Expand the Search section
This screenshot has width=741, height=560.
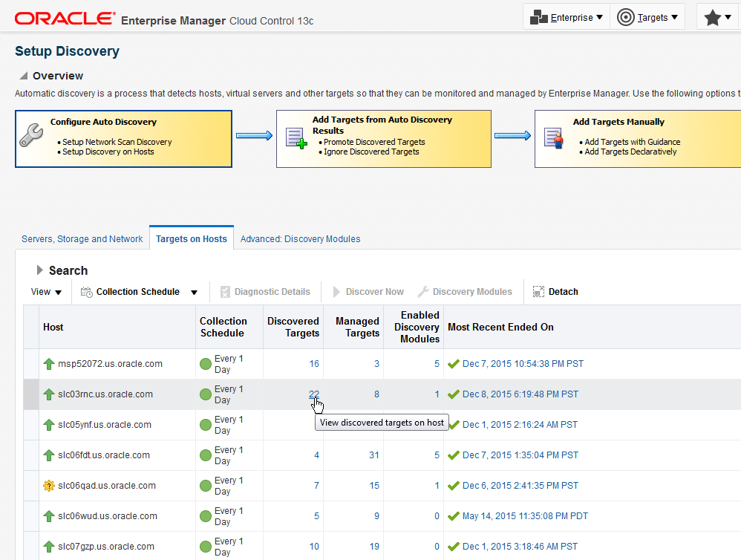[39, 270]
